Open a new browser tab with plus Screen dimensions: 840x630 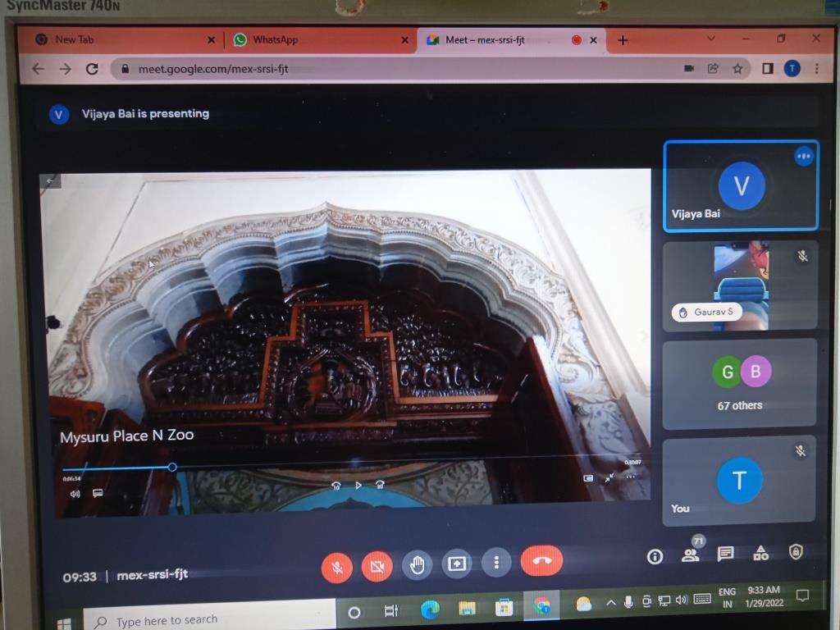(623, 40)
